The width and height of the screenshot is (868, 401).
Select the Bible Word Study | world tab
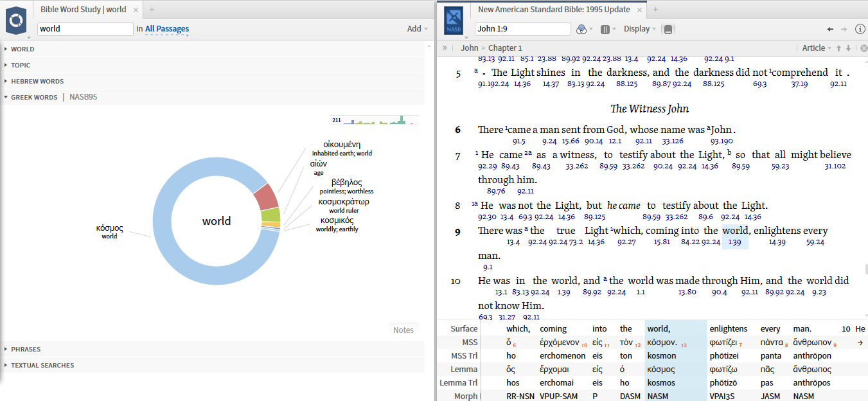coord(84,10)
